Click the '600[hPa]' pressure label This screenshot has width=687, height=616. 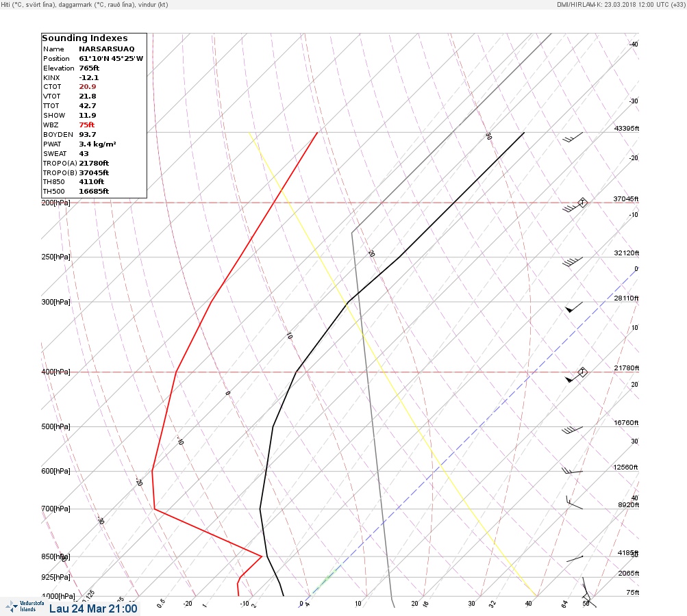point(55,471)
